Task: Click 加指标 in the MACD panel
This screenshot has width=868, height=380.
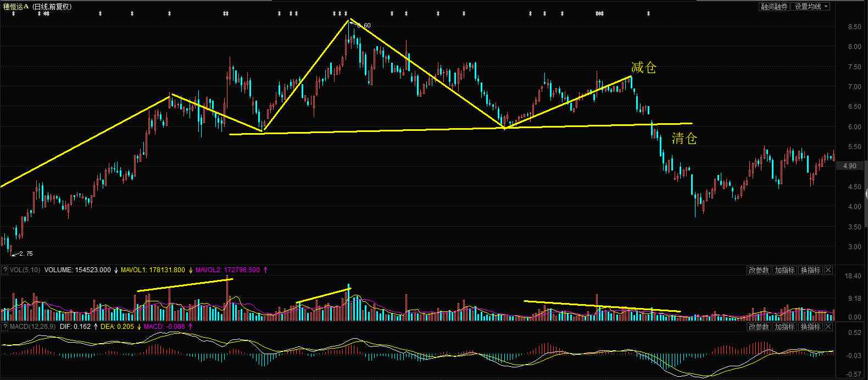Action: click(x=784, y=327)
